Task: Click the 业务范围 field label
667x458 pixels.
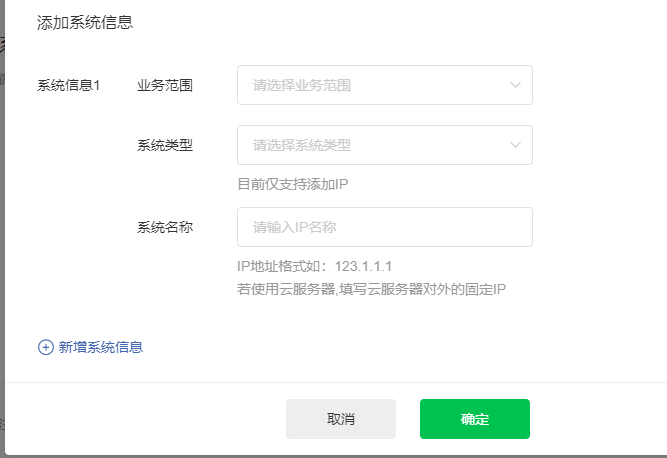Action: pyautogui.click(x=165, y=85)
